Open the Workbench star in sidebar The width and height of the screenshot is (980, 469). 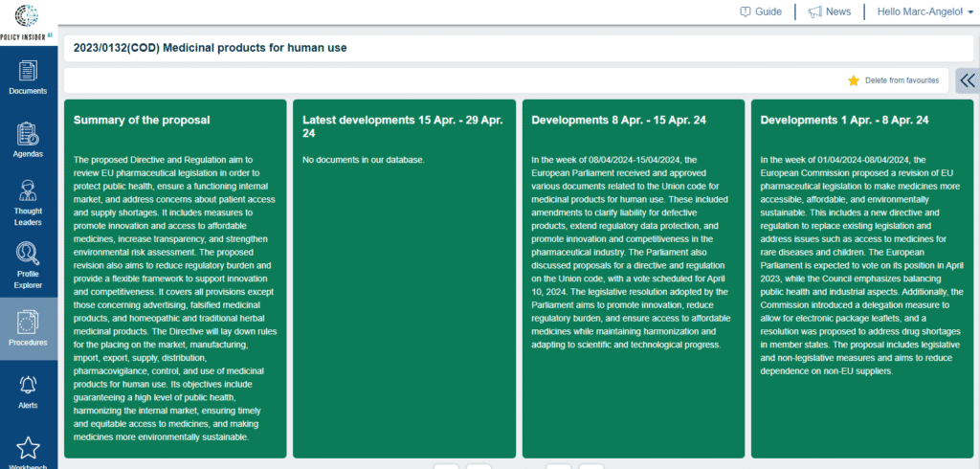click(28, 452)
